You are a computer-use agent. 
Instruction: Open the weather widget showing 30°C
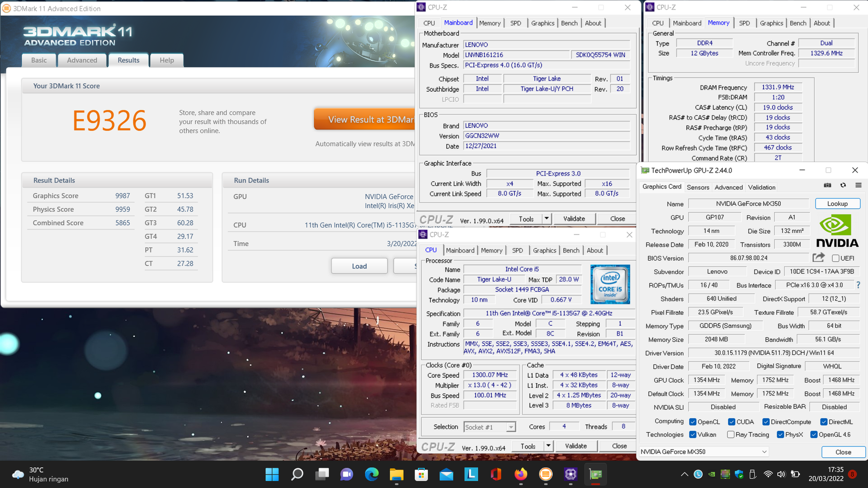(41, 474)
